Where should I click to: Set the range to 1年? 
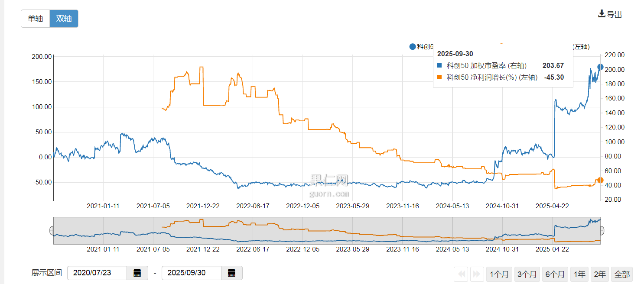pos(579,274)
